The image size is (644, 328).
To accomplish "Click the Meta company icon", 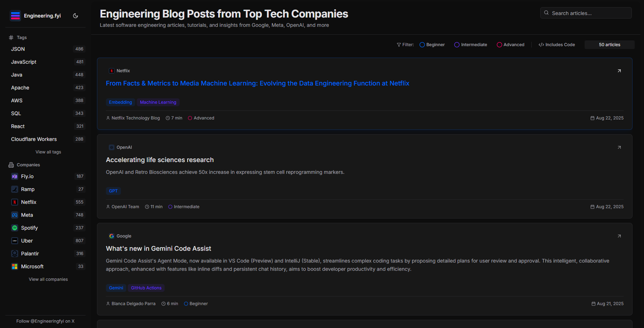I will point(15,215).
